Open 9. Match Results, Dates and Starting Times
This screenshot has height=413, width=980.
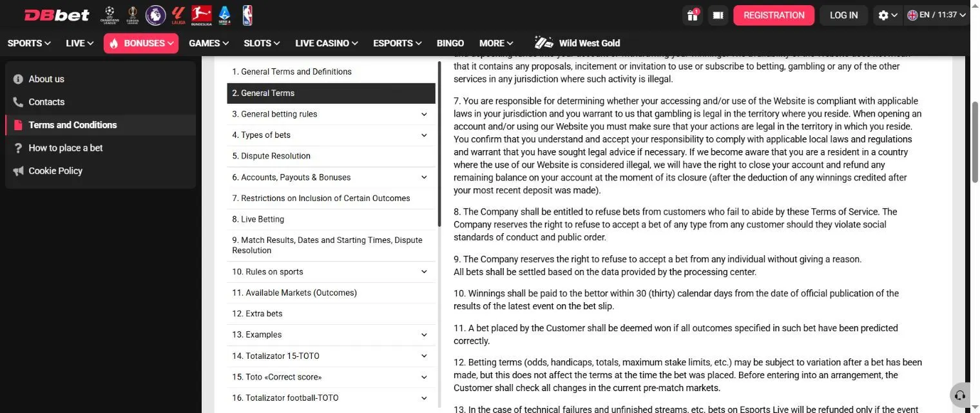point(331,245)
